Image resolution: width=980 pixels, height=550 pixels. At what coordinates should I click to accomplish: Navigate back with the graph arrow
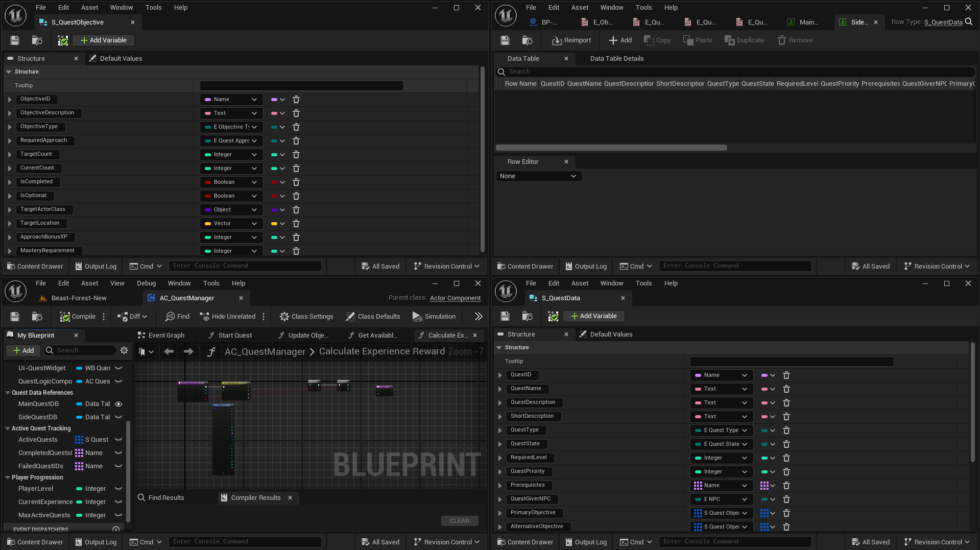(x=169, y=351)
